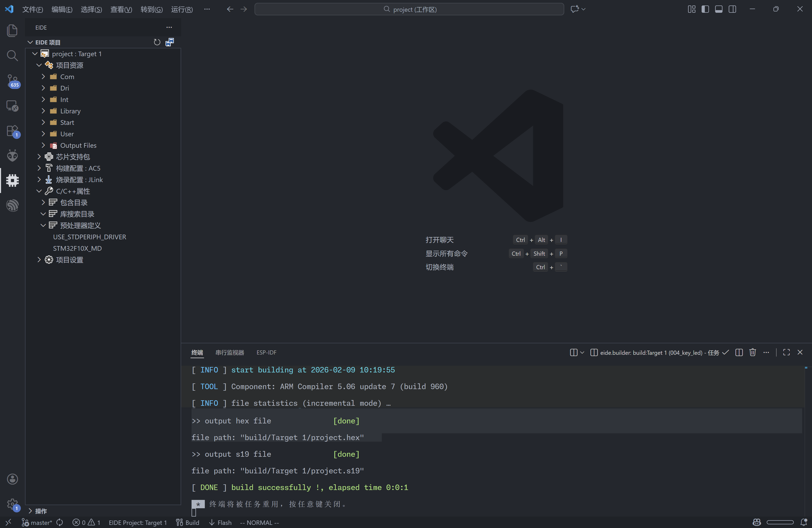The height and width of the screenshot is (528, 812).
Task: Open the PlatformIO alien icon view
Action: coord(12,156)
